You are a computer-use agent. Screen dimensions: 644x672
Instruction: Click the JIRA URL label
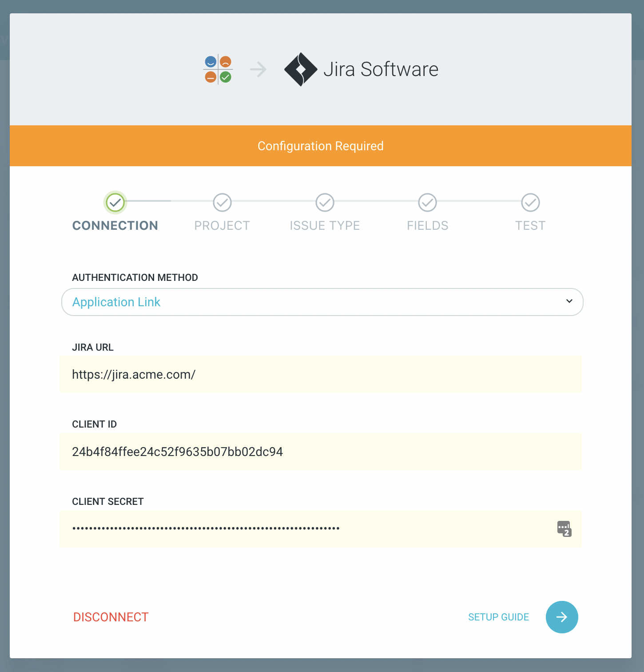93,347
